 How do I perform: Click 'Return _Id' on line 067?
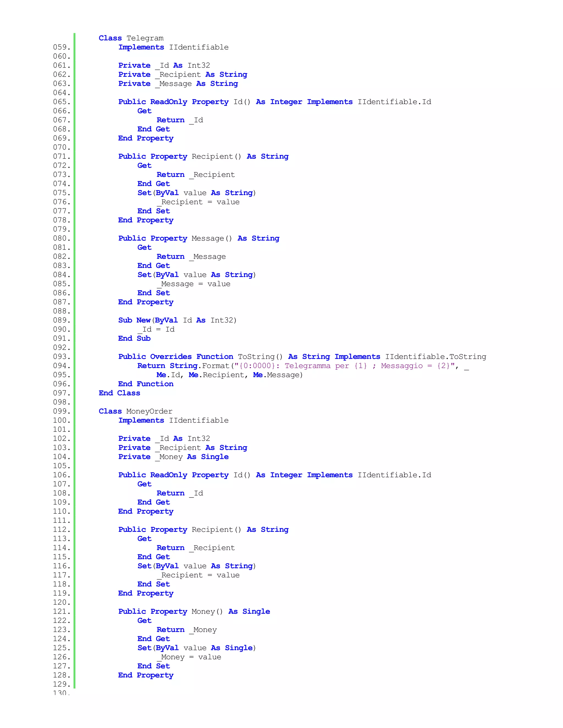180,120
